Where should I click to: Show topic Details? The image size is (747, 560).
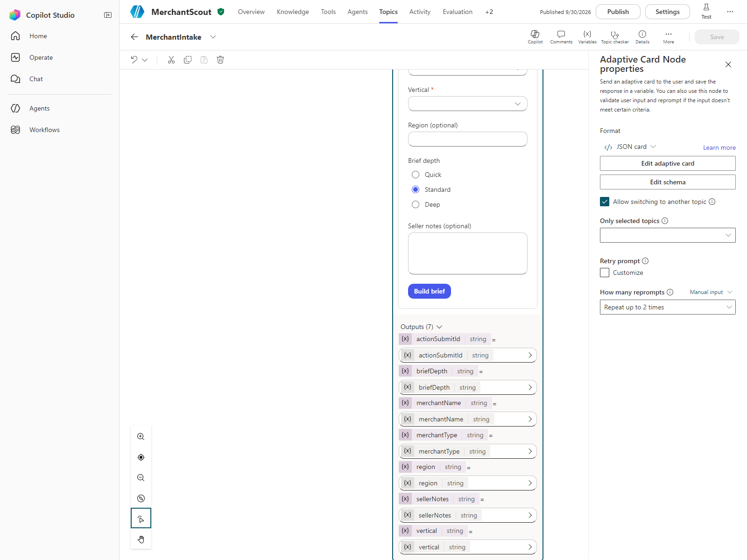pos(642,37)
